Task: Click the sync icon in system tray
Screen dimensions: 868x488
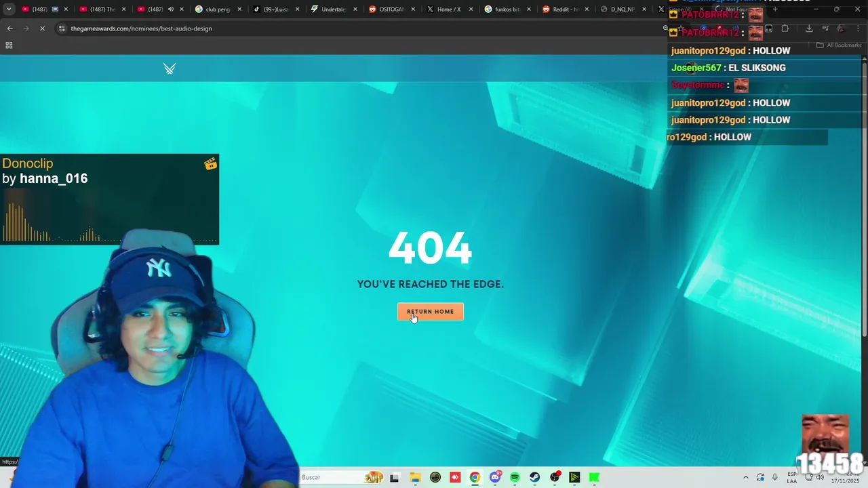Action: point(760,477)
